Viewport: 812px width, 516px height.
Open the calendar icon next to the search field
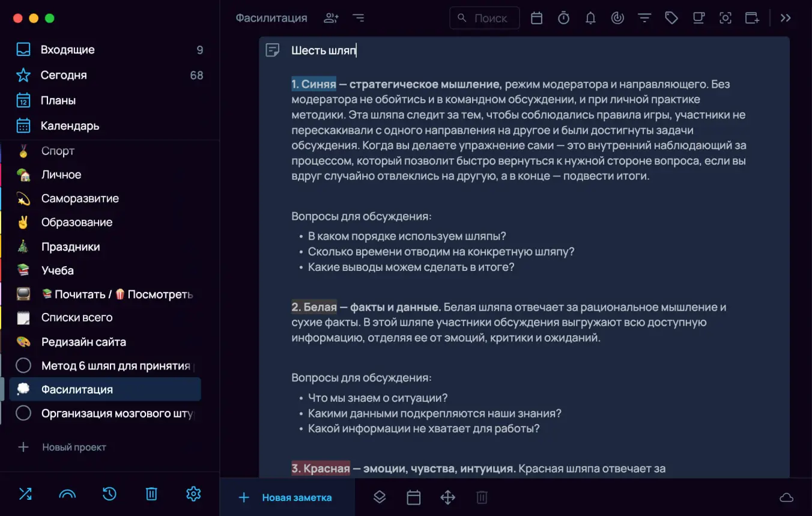point(536,18)
